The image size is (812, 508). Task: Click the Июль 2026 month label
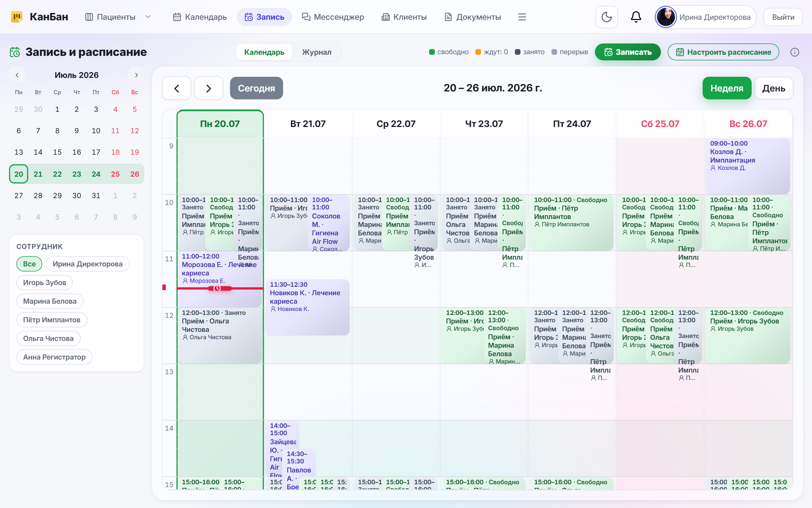[76, 75]
